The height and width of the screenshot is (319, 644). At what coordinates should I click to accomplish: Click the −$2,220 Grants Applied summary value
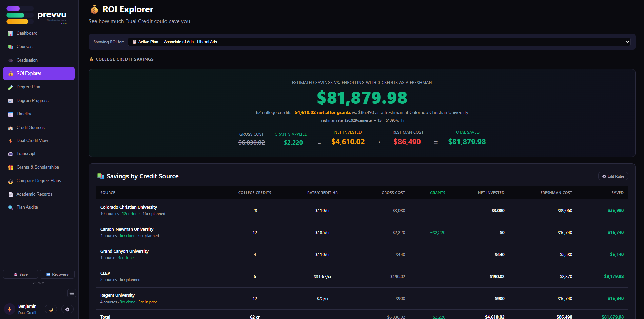pos(291,143)
